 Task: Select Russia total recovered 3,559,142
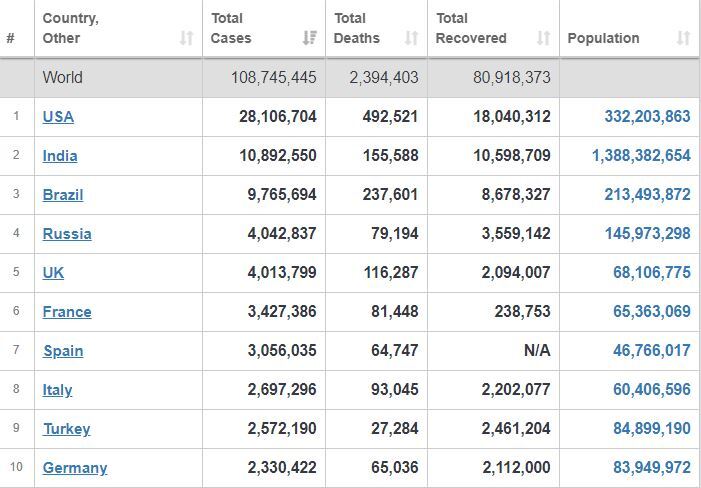pyautogui.click(x=516, y=233)
